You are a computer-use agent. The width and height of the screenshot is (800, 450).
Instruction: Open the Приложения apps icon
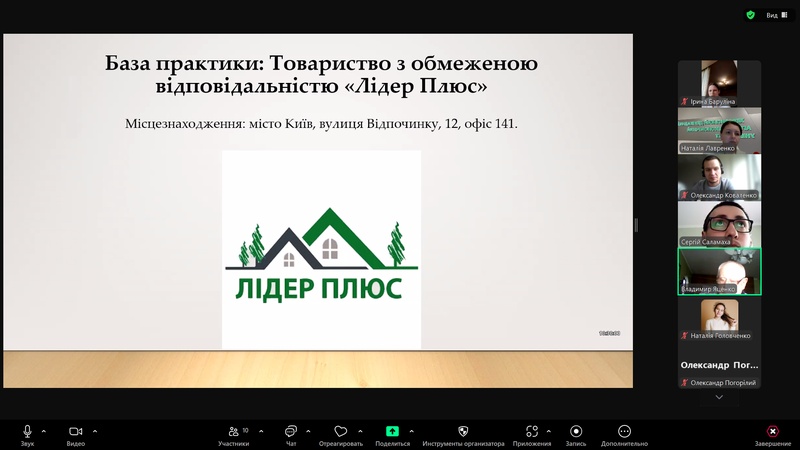click(532, 432)
